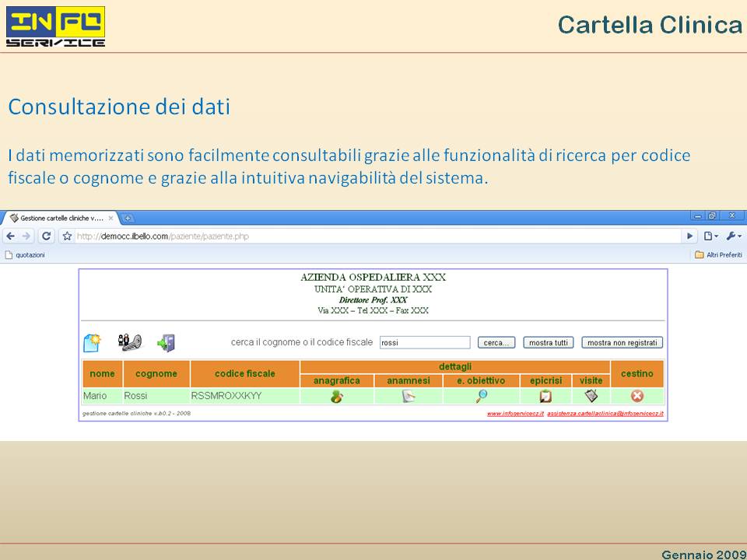Click the surname or fiscal code search field
747x560 pixels.
[425, 343]
